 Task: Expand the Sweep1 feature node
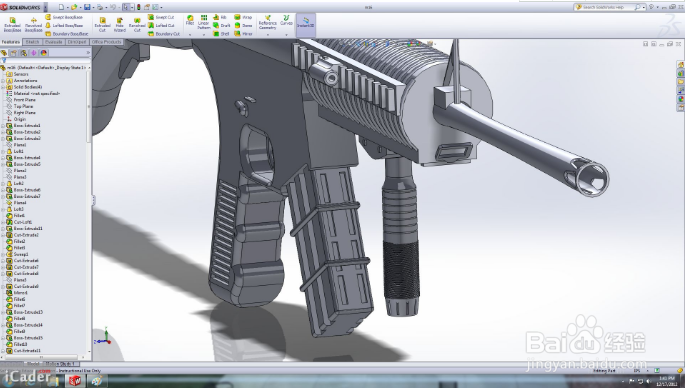[x=3, y=254]
